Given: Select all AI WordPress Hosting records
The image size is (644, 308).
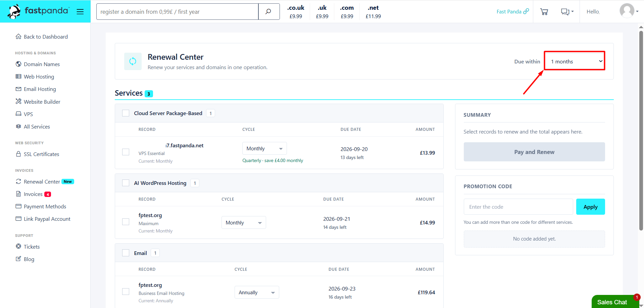Looking at the screenshot, I should pos(126,183).
